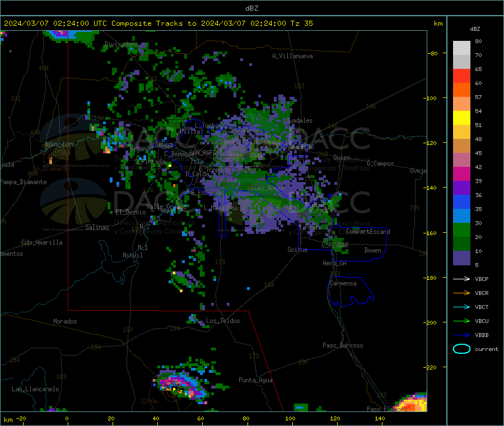Select the red 60 dBZ color swatch
504x426 pixels.
coord(461,76)
